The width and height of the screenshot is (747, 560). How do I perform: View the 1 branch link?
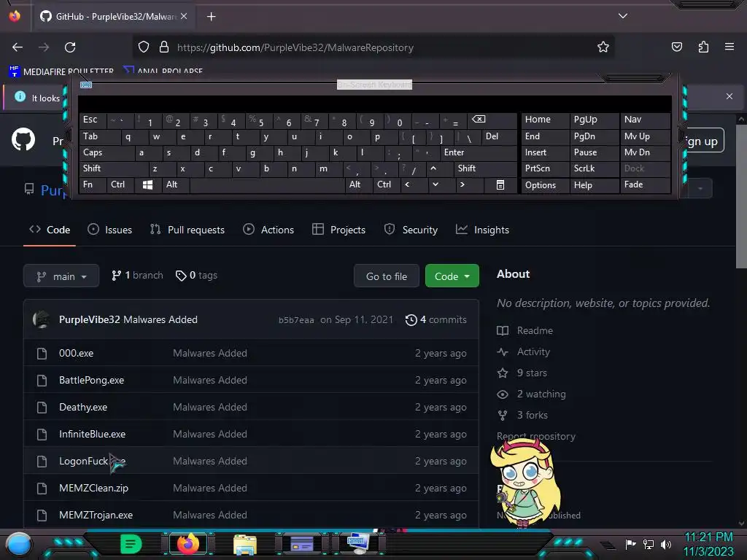pos(137,275)
